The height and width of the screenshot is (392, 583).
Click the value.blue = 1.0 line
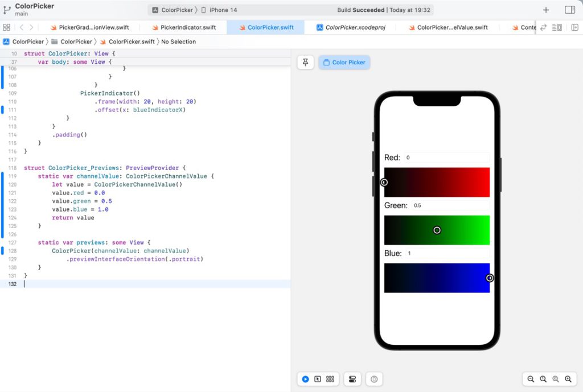pyautogui.click(x=80, y=209)
